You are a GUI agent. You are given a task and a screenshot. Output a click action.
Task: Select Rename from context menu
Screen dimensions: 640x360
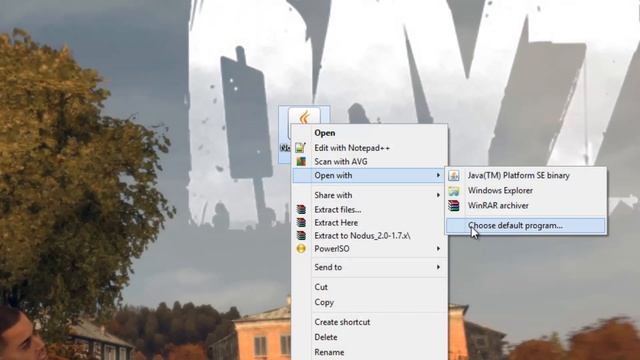point(369,352)
